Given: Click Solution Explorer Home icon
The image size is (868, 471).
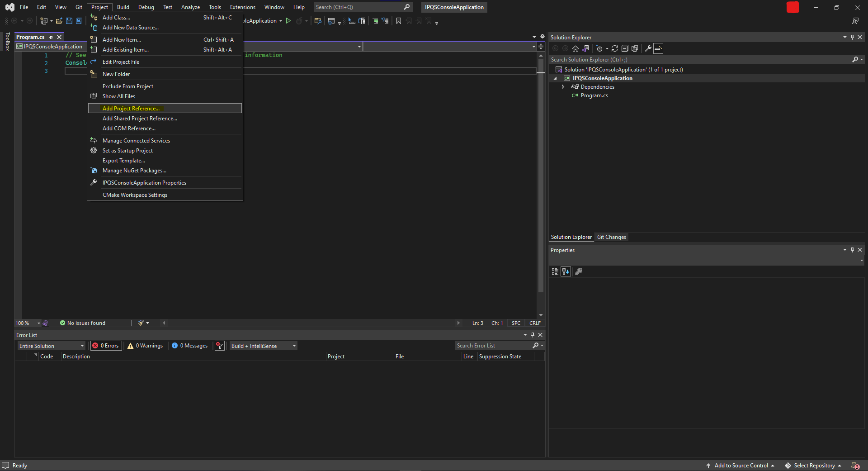Looking at the screenshot, I should point(576,48).
